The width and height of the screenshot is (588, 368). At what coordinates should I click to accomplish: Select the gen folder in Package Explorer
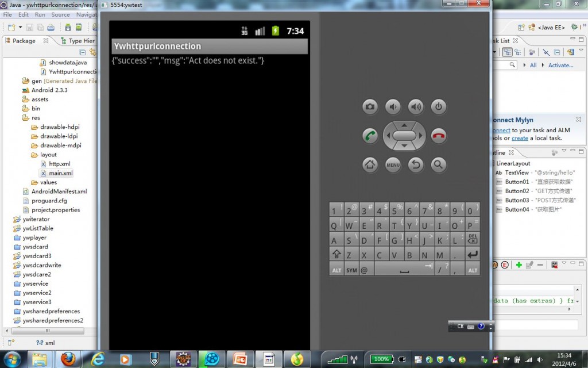tap(59, 80)
